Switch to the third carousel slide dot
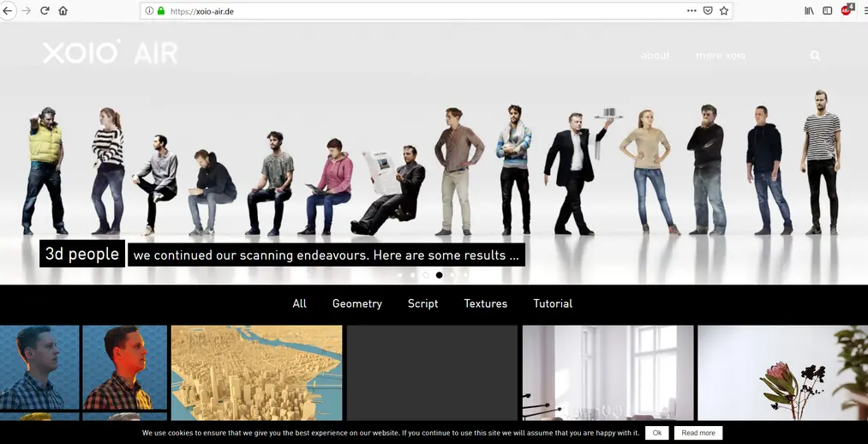This screenshot has height=444, width=868. 426,275
